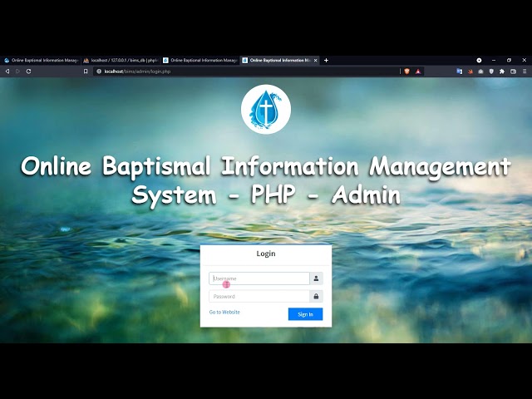Image resolution: width=532 pixels, height=399 pixels.
Task: Click the address bar URL localhost/bims/admin/login.php
Action: (137, 71)
